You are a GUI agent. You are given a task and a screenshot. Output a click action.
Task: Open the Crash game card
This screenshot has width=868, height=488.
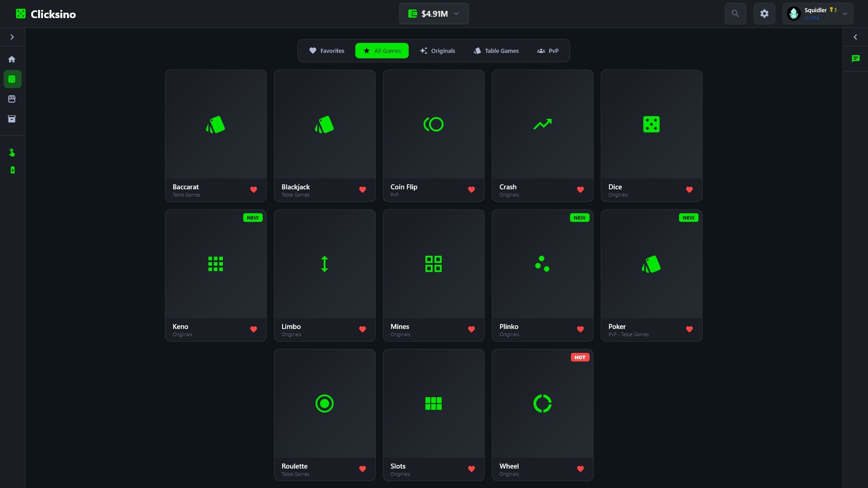point(542,125)
